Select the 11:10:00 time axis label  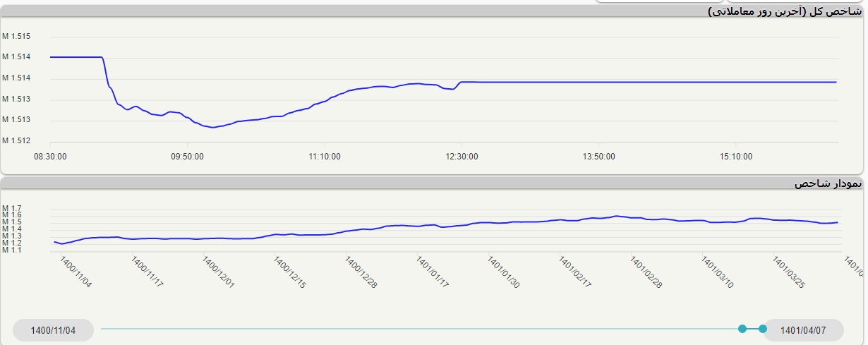[324, 156]
